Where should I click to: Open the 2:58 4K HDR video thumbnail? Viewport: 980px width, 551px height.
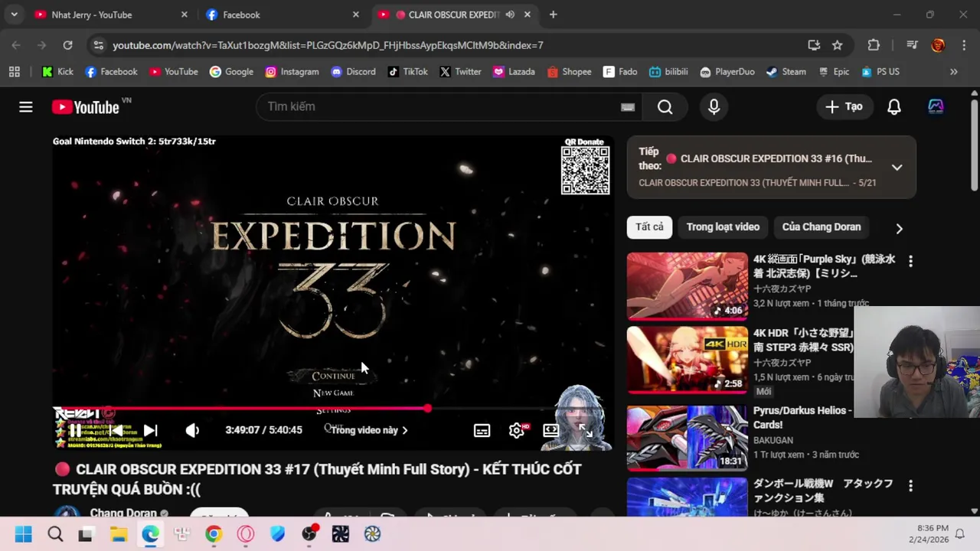688,360
